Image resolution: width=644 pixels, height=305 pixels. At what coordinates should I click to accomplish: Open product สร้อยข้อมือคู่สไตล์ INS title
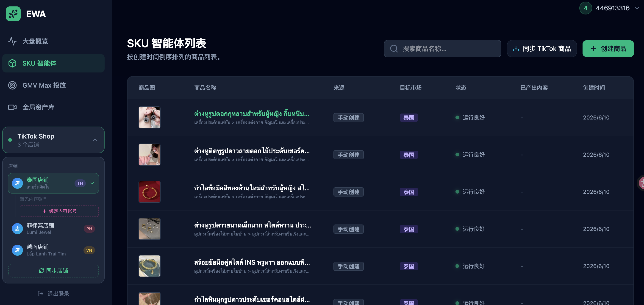tap(252, 262)
